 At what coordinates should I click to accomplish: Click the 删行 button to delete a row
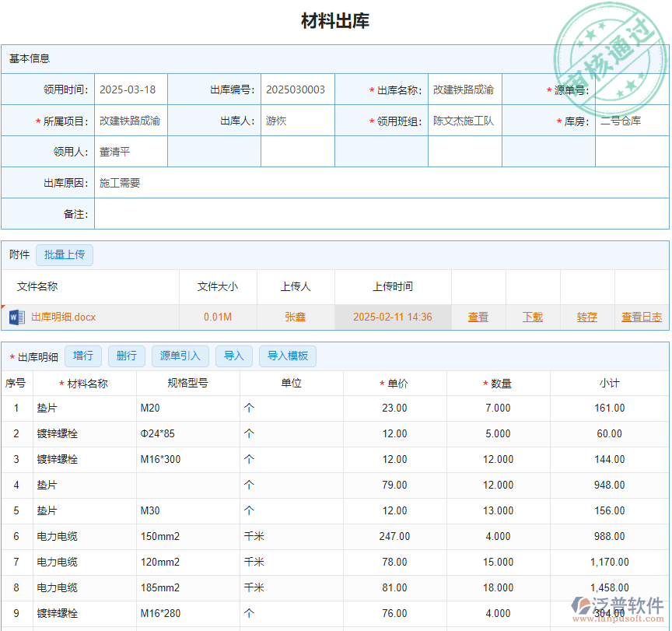tap(127, 356)
